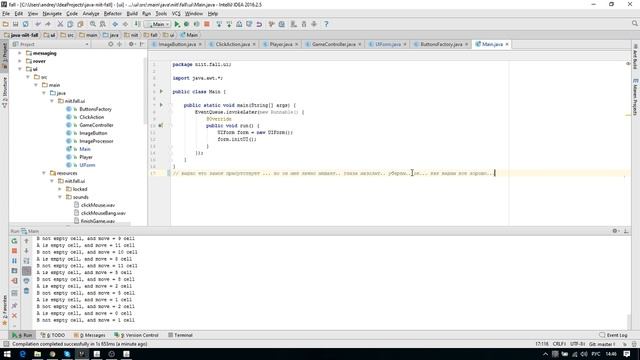Open the Help question mark icon
Viewport: 640px width, 360px height.
click(326, 24)
